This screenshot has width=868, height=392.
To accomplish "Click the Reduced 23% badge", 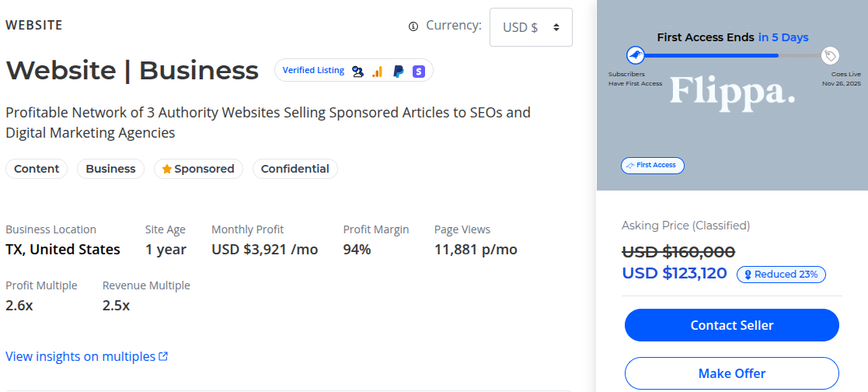I will pos(781,274).
